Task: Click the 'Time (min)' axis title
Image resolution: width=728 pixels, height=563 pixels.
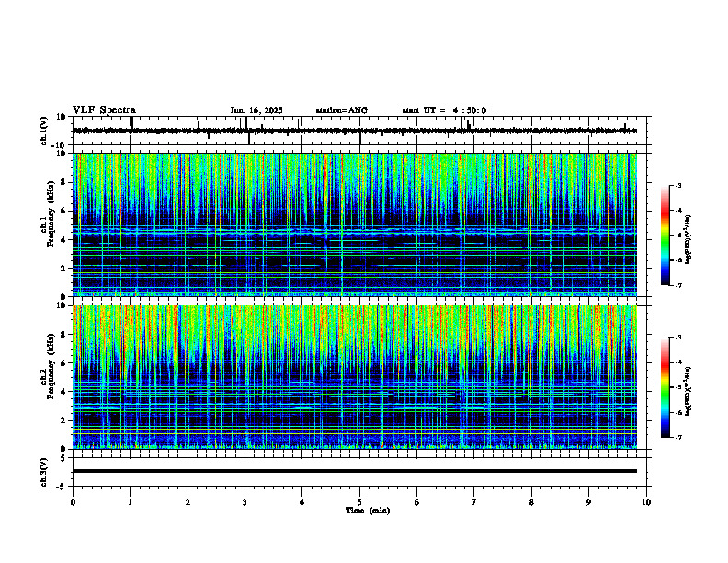Action: 368,511
